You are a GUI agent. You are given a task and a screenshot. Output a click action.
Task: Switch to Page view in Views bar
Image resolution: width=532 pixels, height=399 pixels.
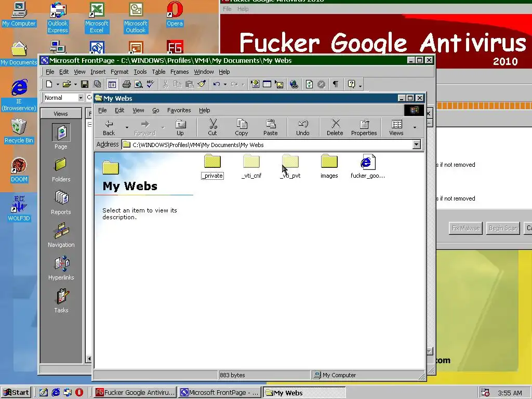(61, 137)
